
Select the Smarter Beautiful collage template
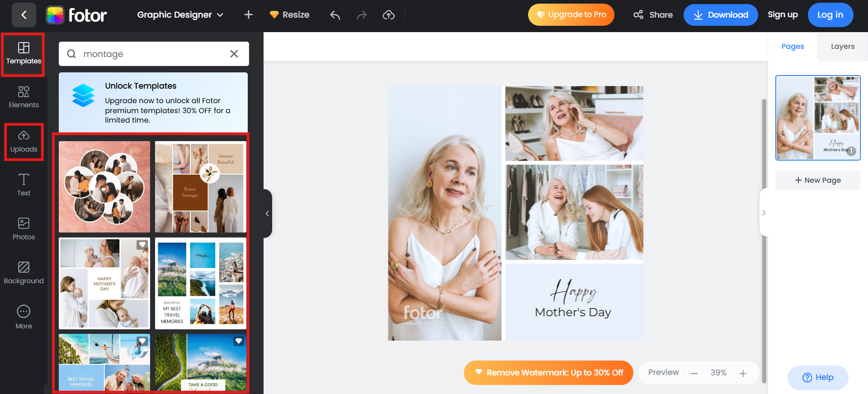[201, 187]
